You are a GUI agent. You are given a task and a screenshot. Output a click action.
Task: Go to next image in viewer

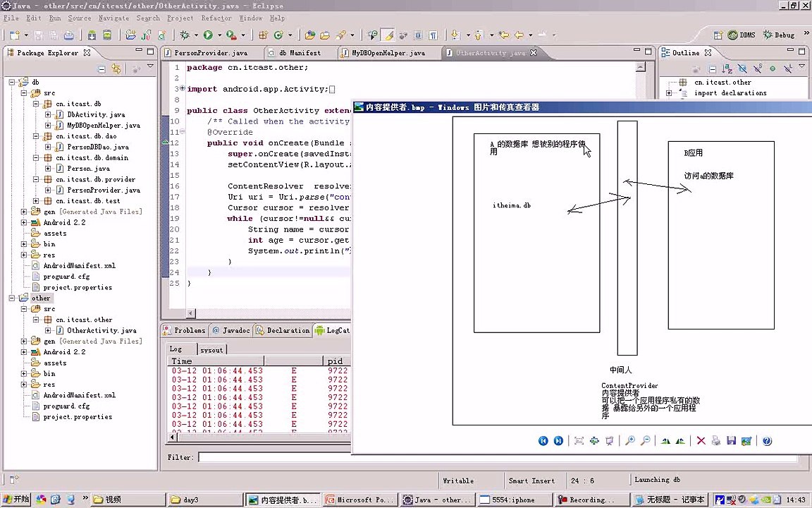pos(558,441)
